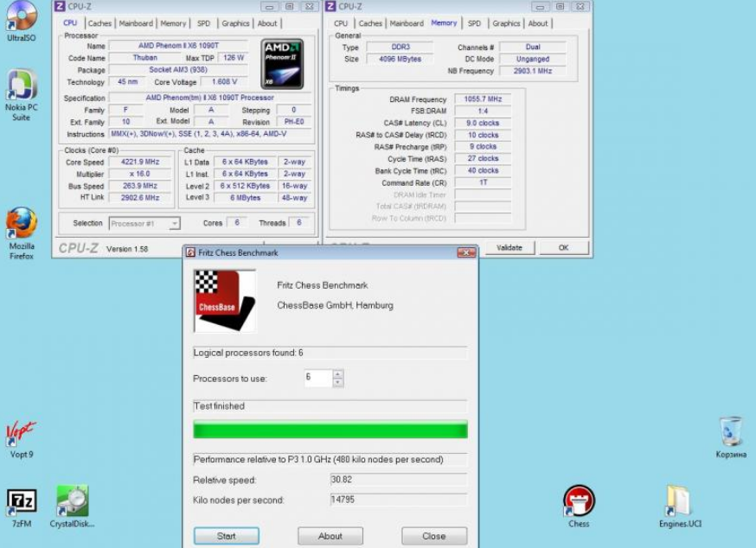
Task: Click the AMD Phenom II processor logo
Action: coord(282,64)
